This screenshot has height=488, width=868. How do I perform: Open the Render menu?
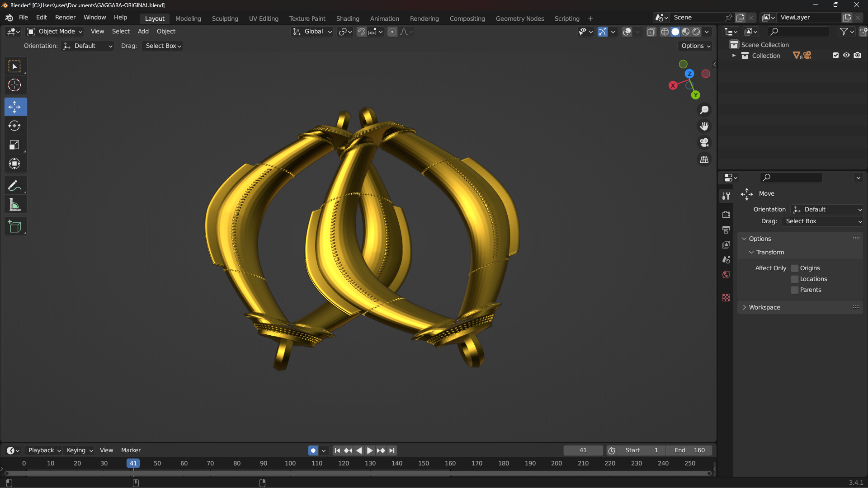coord(65,17)
